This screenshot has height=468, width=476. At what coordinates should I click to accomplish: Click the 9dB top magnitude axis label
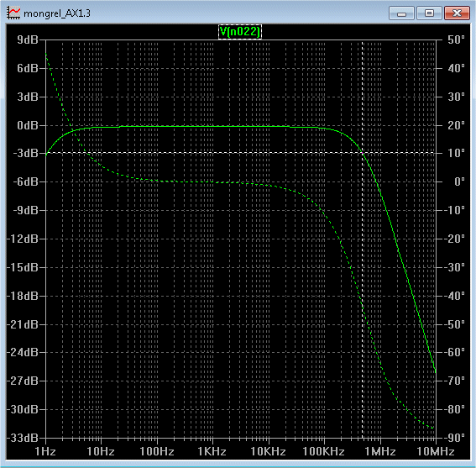click(28, 39)
